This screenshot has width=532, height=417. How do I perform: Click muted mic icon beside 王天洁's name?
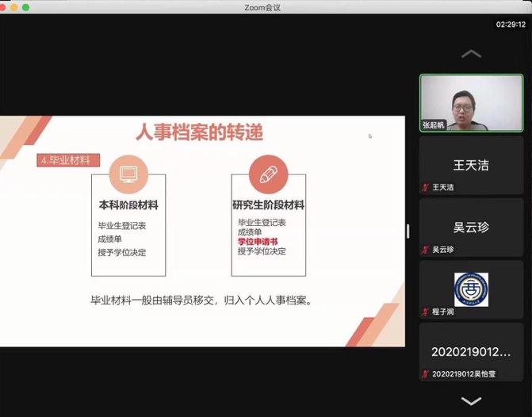coord(426,188)
